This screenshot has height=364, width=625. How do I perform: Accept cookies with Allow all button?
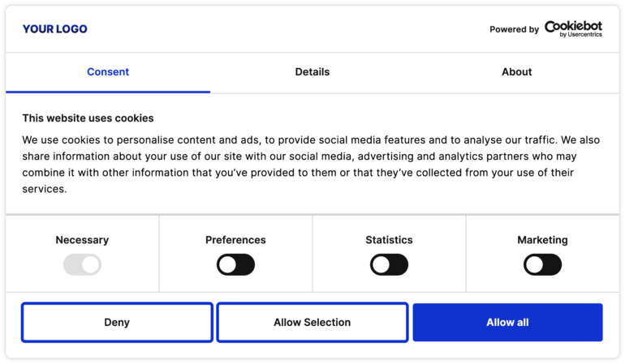click(x=507, y=323)
